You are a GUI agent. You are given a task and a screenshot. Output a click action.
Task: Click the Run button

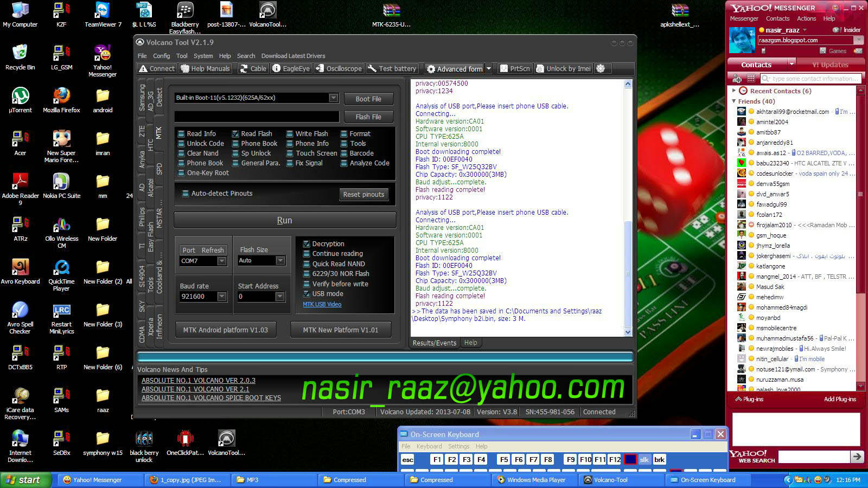tap(284, 220)
